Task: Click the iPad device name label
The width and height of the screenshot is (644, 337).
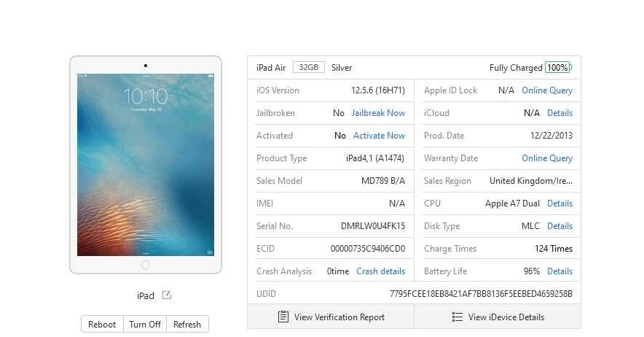Action: [x=146, y=295]
